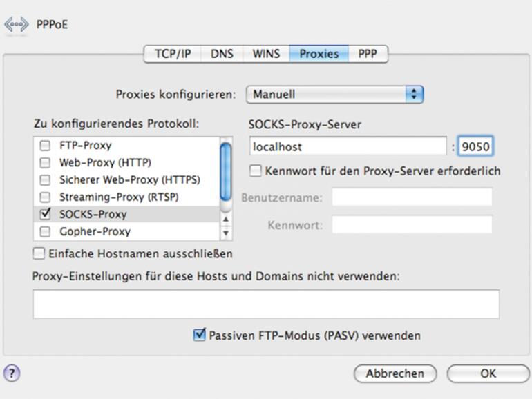Enable the FTP-Proxy checkbox
This screenshot has height=399, width=532.
(46, 146)
